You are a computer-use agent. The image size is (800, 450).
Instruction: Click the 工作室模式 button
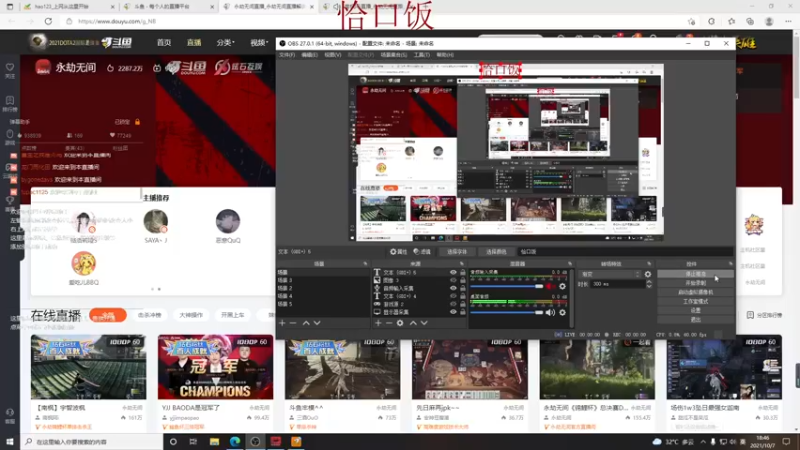coord(695,302)
